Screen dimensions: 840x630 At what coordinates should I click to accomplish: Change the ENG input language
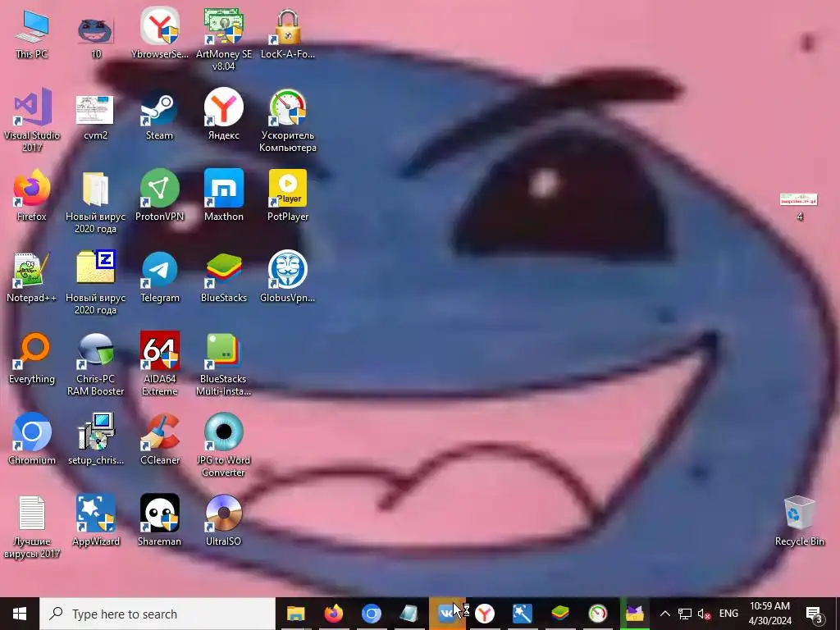tap(728, 614)
